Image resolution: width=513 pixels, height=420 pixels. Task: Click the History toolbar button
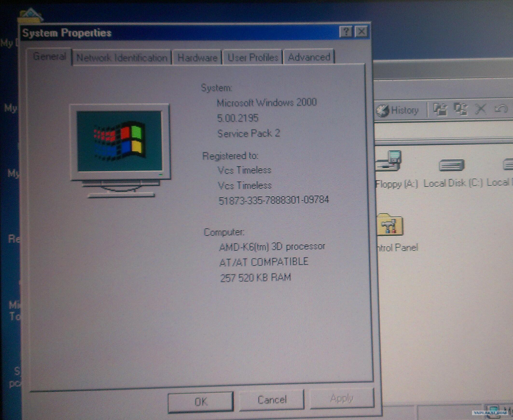click(397, 110)
